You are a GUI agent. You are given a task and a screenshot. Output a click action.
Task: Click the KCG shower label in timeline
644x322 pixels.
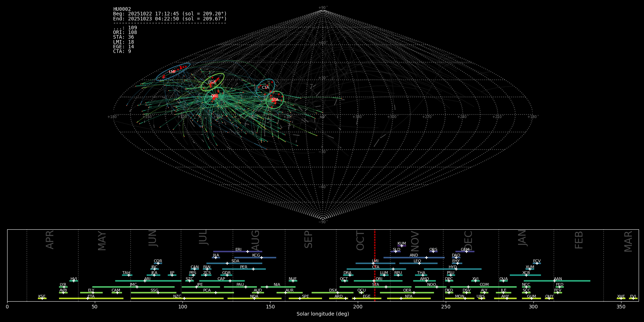click(256, 255)
